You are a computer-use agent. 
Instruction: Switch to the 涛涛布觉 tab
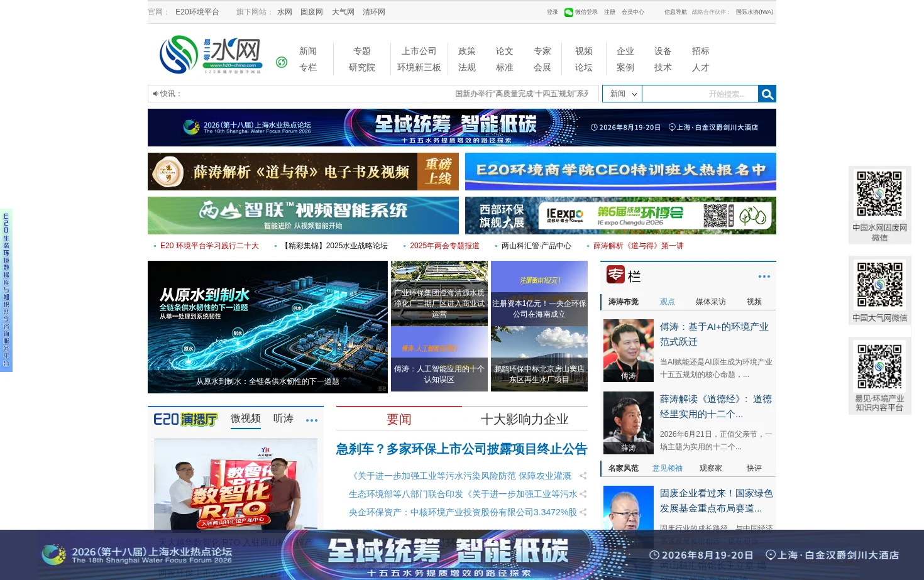pyautogui.click(x=624, y=302)
